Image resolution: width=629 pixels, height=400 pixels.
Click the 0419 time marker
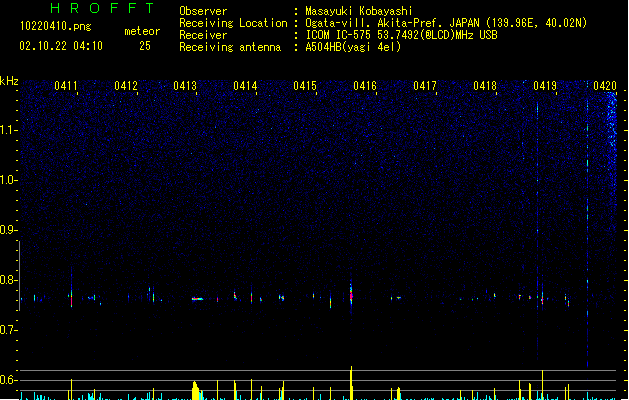pos(545,86)
